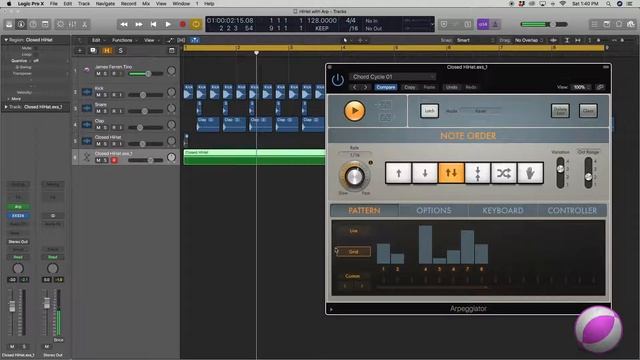
Task: Select the green Closed HiHat MIDI region
Action: [254, 157]
